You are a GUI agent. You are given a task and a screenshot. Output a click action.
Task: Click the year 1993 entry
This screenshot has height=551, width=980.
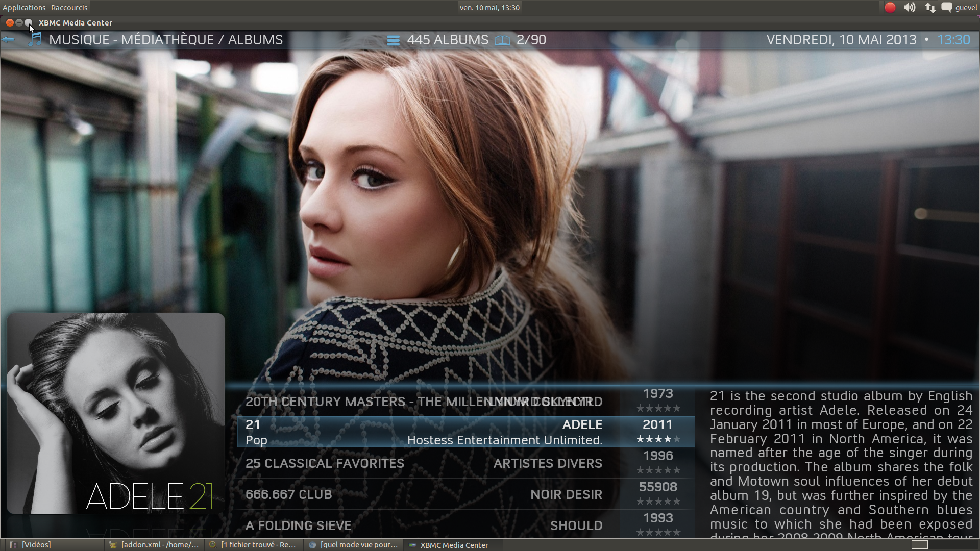658,518
